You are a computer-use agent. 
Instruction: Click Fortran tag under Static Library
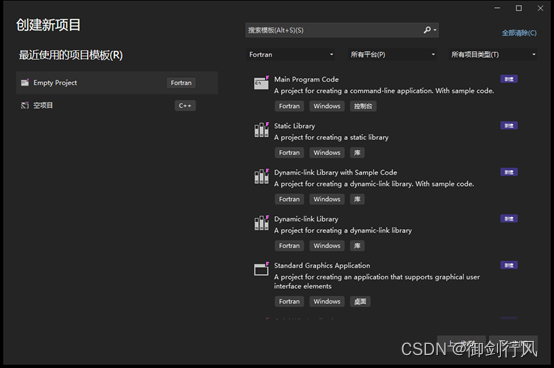[x=289, y=153]
